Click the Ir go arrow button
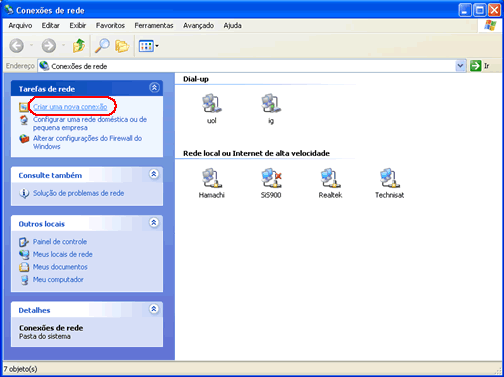This screenshot has width=504, height=377. 475,66
